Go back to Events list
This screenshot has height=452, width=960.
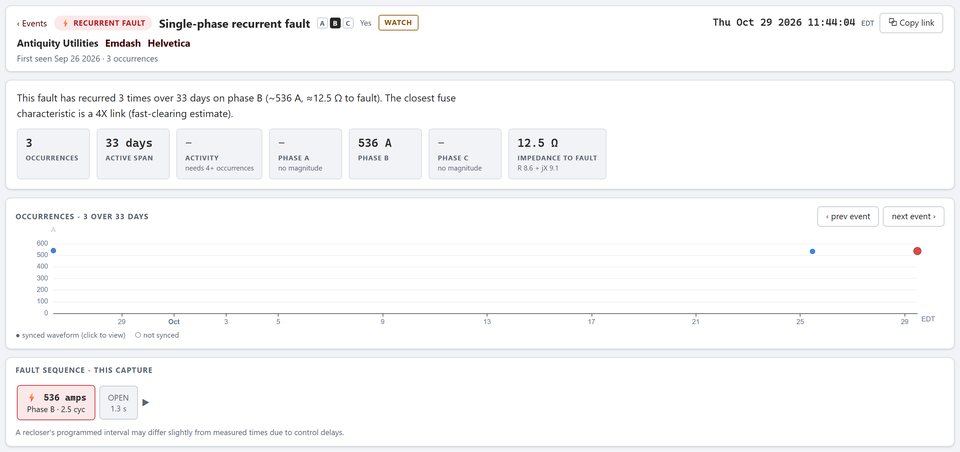32,23
